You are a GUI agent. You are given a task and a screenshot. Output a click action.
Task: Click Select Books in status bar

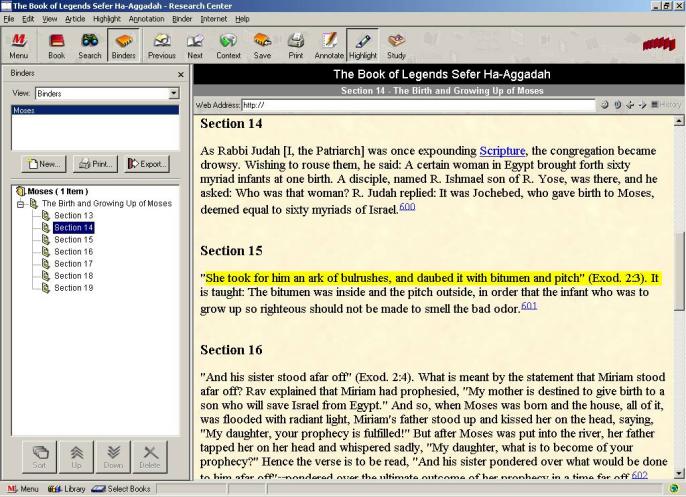[121, 489]
